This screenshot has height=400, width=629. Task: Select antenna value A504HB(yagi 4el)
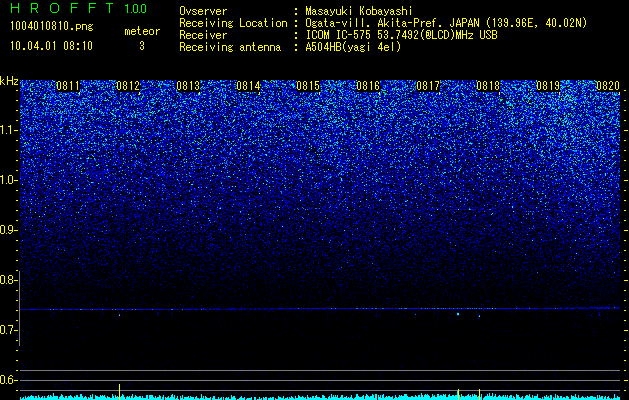pos(353,47)
